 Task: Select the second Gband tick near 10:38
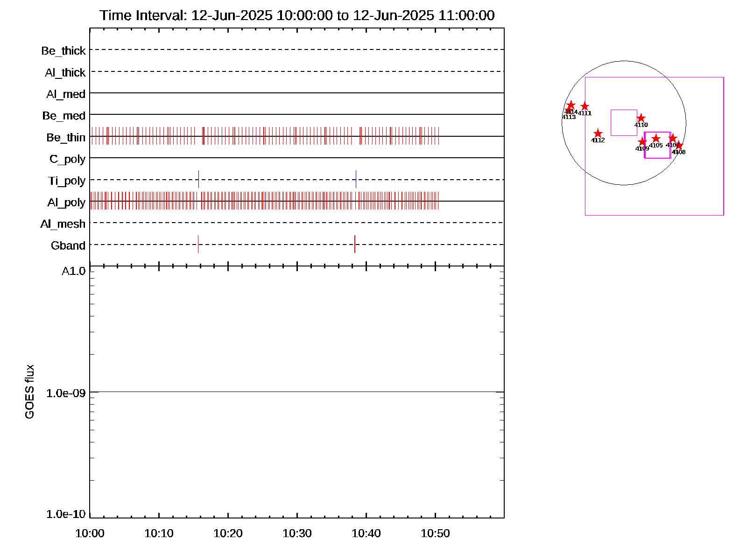click(355, 244)
